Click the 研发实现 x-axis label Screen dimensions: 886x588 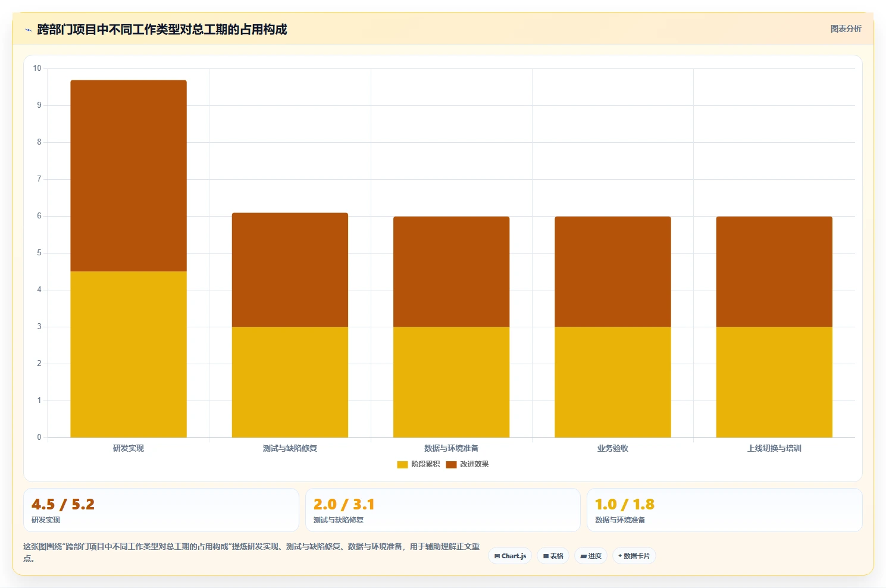pyautogui.click(x=129, y=448)
